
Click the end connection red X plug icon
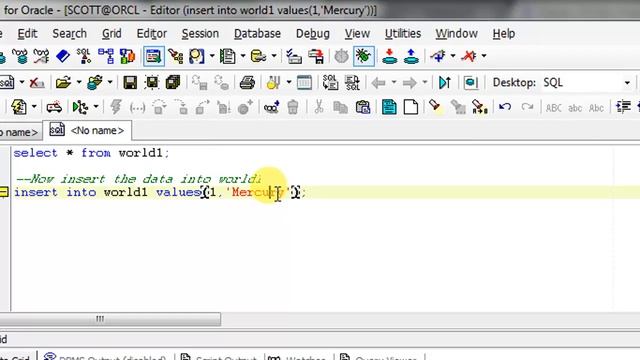point(469,56)
